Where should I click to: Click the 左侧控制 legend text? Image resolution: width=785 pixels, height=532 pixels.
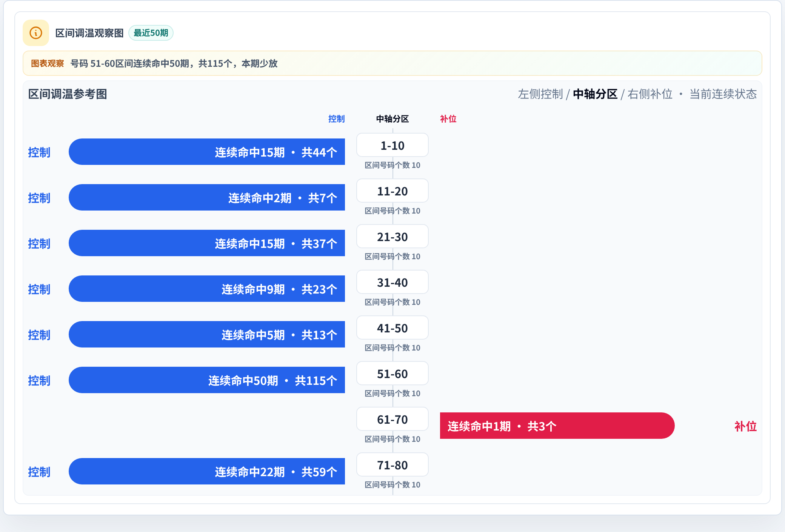pyautogui.click(x=540, y=94)
